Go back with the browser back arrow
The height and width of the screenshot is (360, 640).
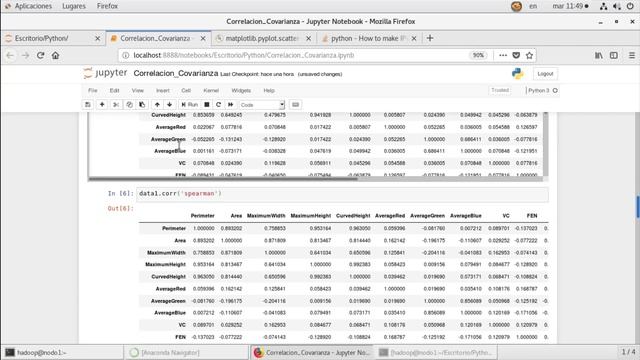[x=10, y=56]
